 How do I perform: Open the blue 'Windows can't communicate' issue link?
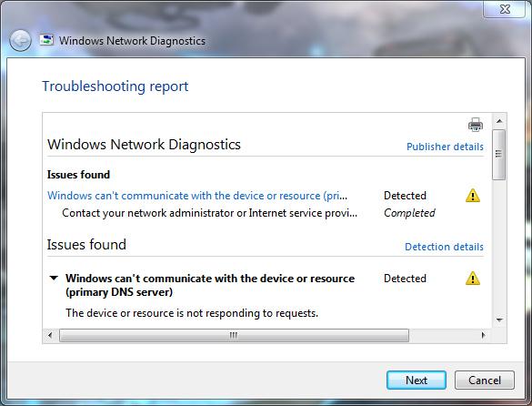(x=197, y=196)
